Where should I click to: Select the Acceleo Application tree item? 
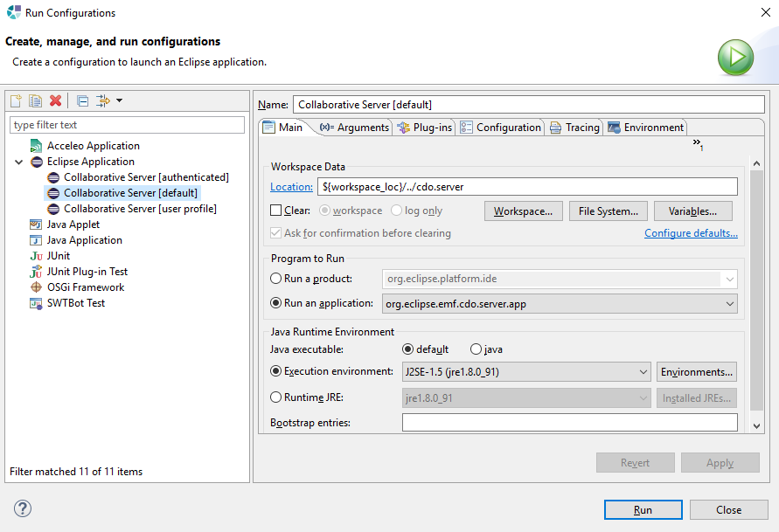[x=93, y=146]
